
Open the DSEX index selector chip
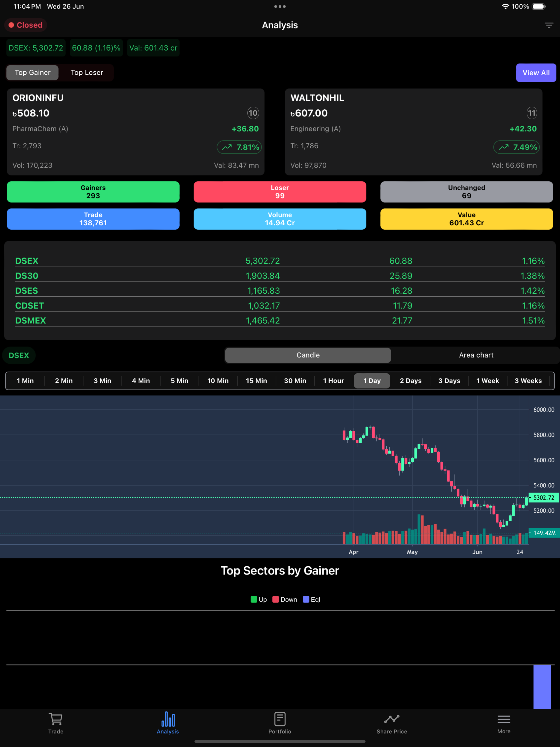(x=19, y=355)
